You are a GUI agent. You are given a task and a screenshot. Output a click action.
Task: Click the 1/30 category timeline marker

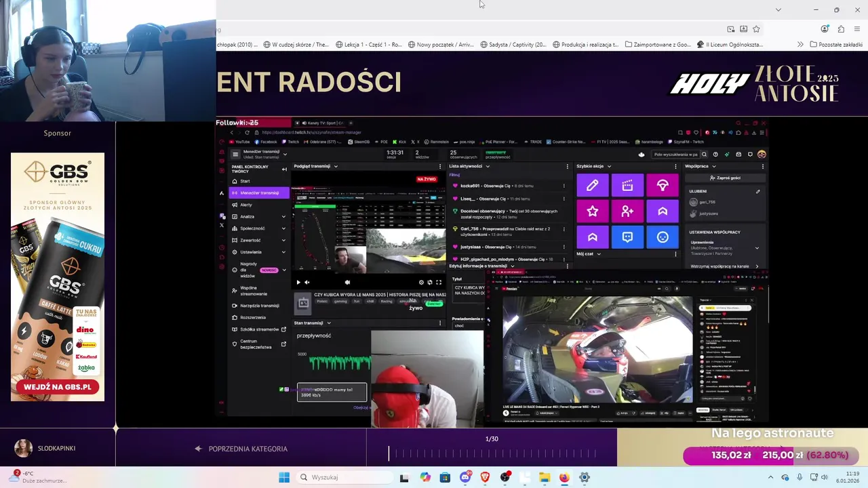coord(389,453)
